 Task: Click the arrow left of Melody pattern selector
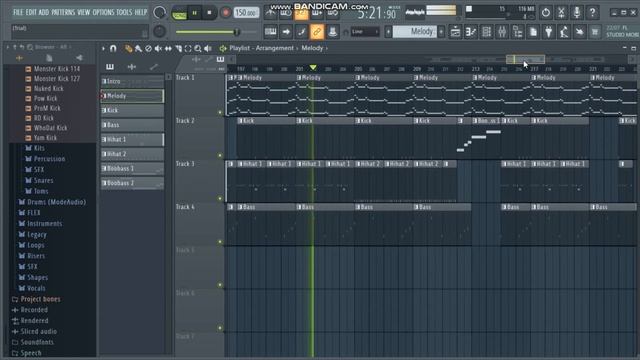388,31
